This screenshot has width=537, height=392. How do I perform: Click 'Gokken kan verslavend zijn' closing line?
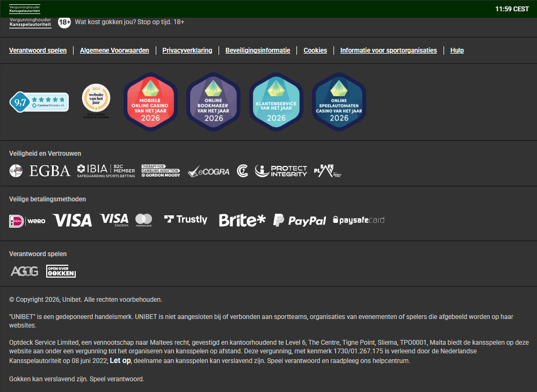[x=77, y=379]
